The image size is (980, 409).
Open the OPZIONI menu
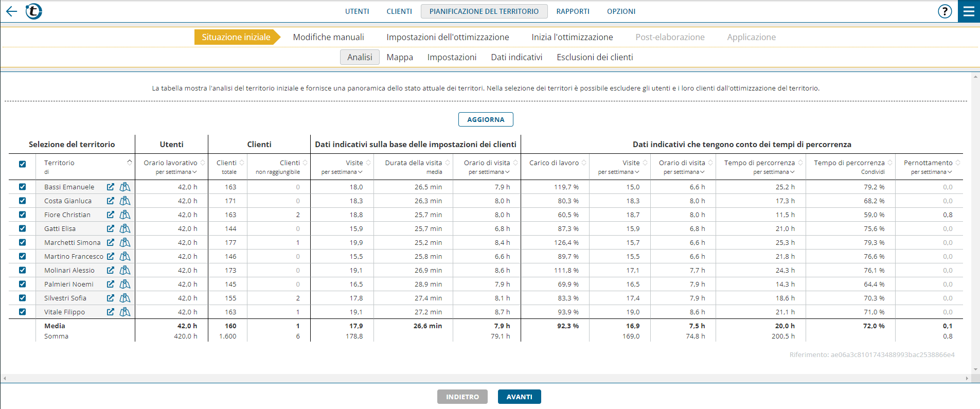[621, 11]
